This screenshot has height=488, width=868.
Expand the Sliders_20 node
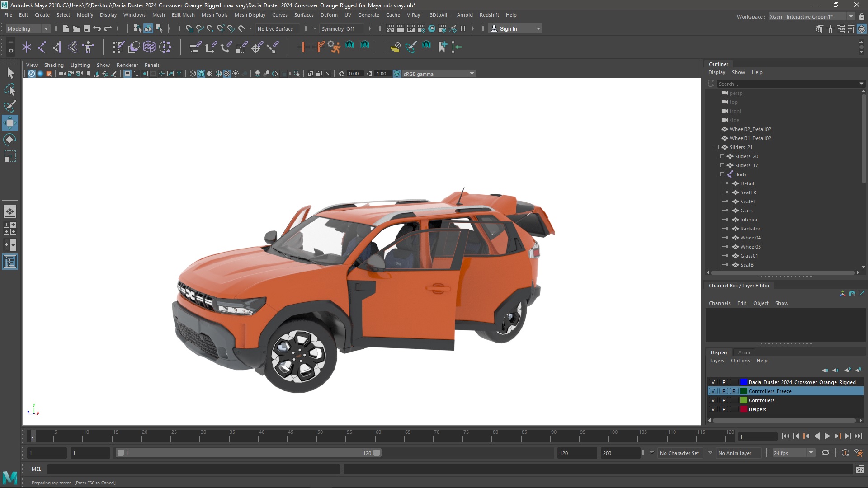click(x=722, y=156)
